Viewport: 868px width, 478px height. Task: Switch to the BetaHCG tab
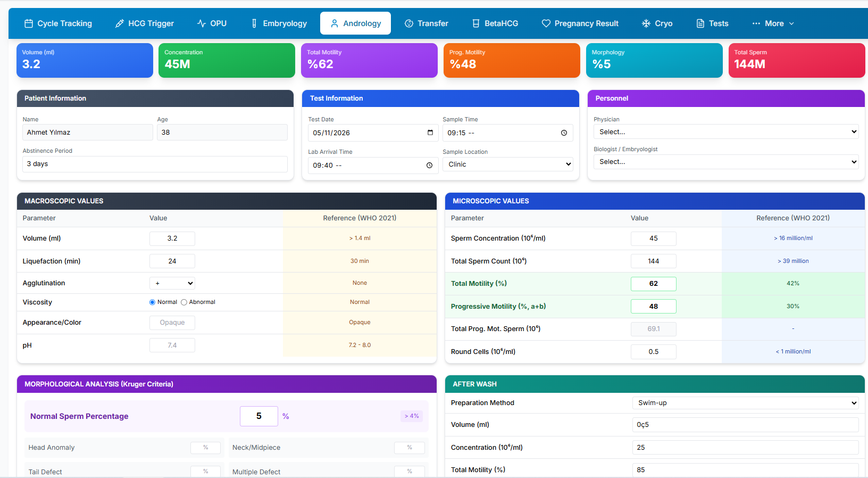[495, 23]
